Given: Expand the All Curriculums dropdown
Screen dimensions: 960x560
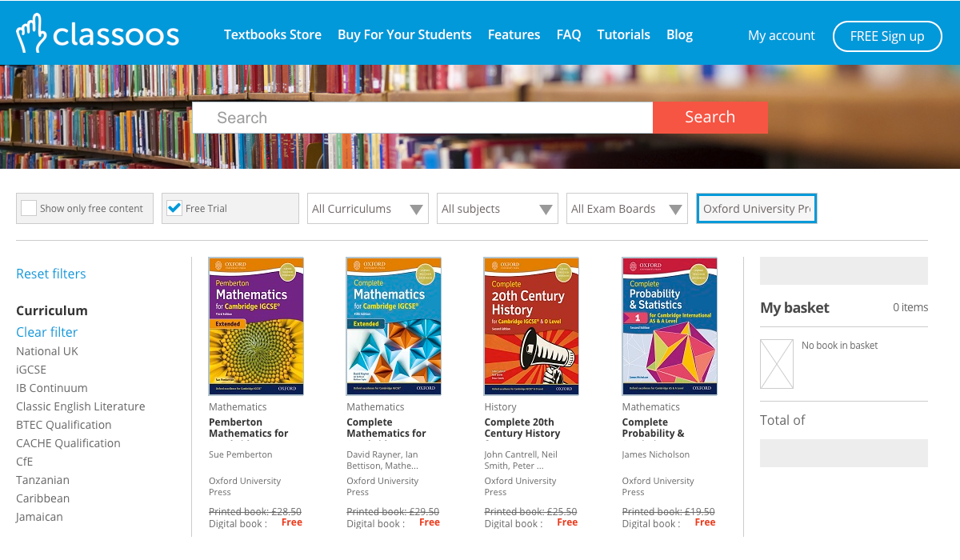Looking at the screenshot, I should (x=367, y=209).
